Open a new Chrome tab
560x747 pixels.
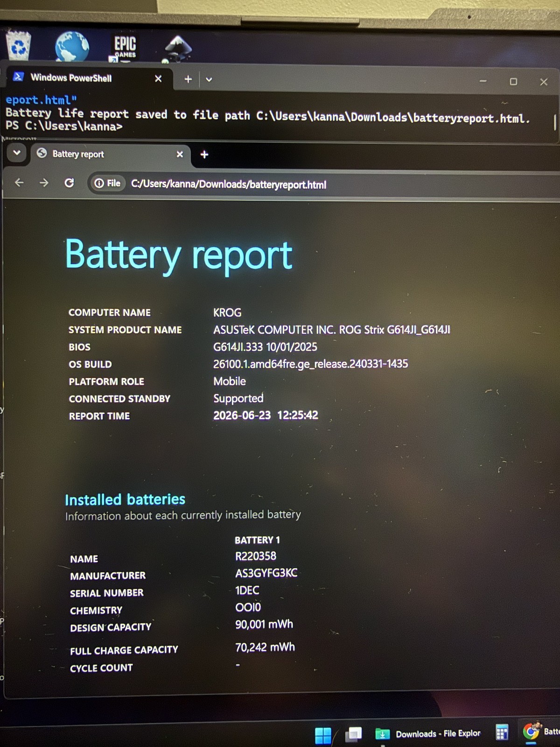point(204,155)
